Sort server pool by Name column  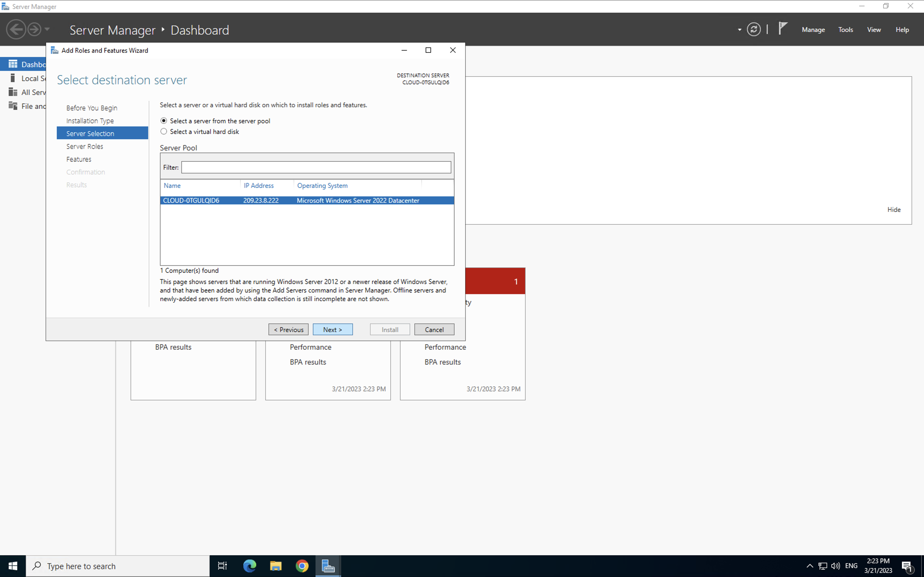(x=172, y=185)
